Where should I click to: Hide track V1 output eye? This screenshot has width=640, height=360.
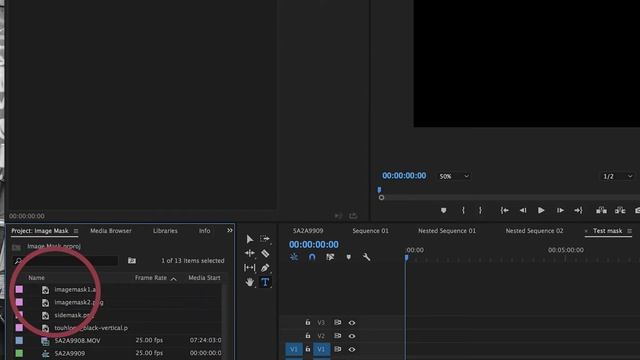pos(352,349)
